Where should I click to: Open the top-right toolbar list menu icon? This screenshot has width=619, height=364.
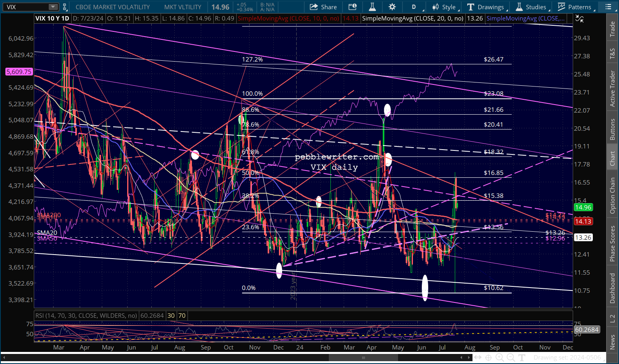pos(608,7)
